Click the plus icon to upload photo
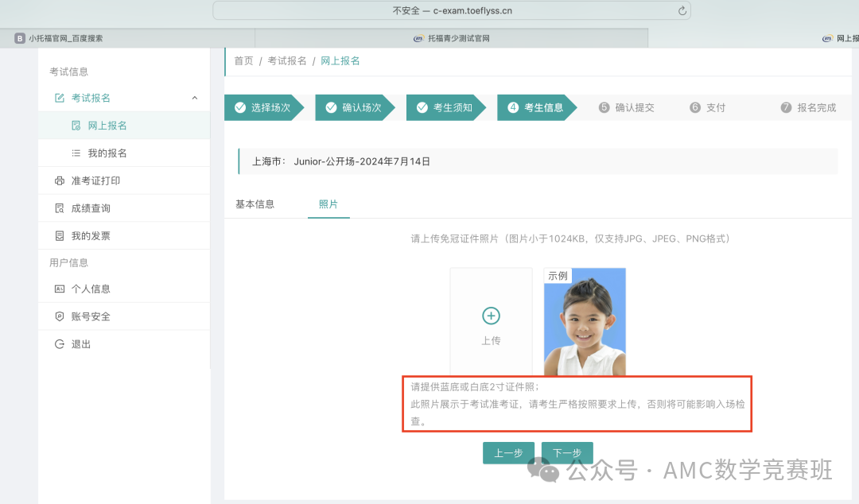This screenshot has height=504, width=859. tap(491, 316)
